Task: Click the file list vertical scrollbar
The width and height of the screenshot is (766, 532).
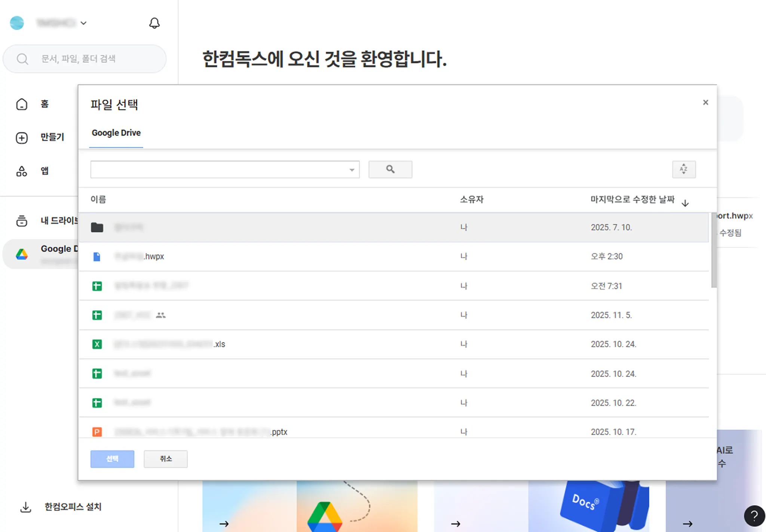Action: tap(714, 250)
